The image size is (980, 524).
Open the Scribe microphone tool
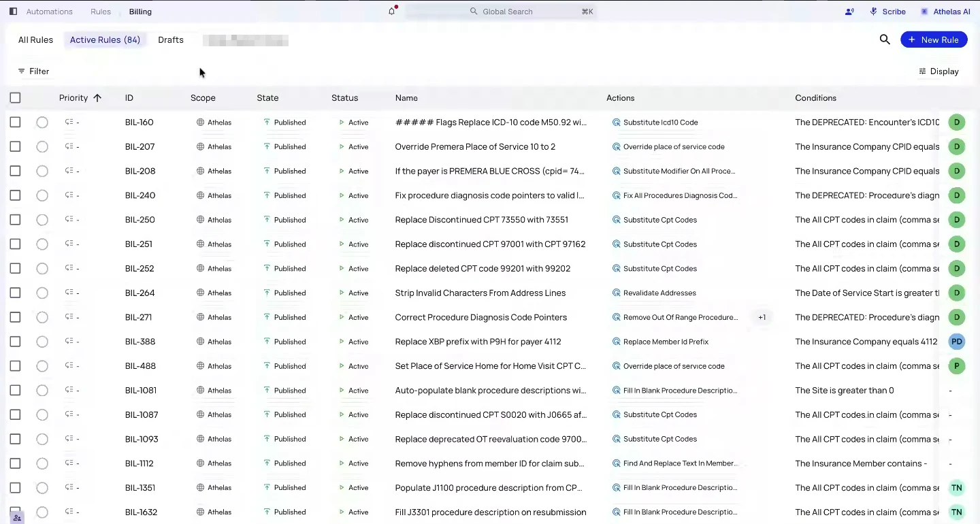pos(887,12)
